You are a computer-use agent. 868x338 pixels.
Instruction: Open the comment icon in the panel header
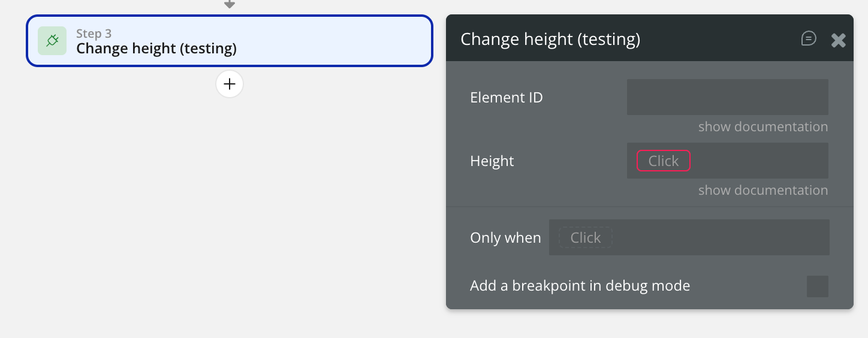(809, 39)
